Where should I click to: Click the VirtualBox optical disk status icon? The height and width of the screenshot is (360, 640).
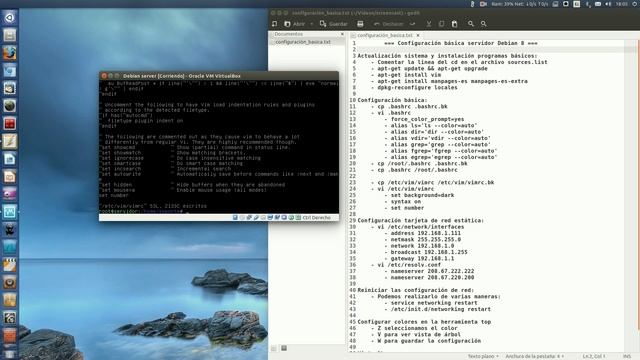pyautogui.click(x=242, y=218)
